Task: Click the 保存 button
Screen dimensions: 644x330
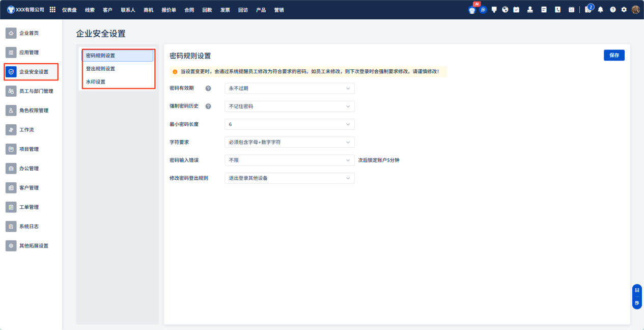Action: [x=614, y=56]
